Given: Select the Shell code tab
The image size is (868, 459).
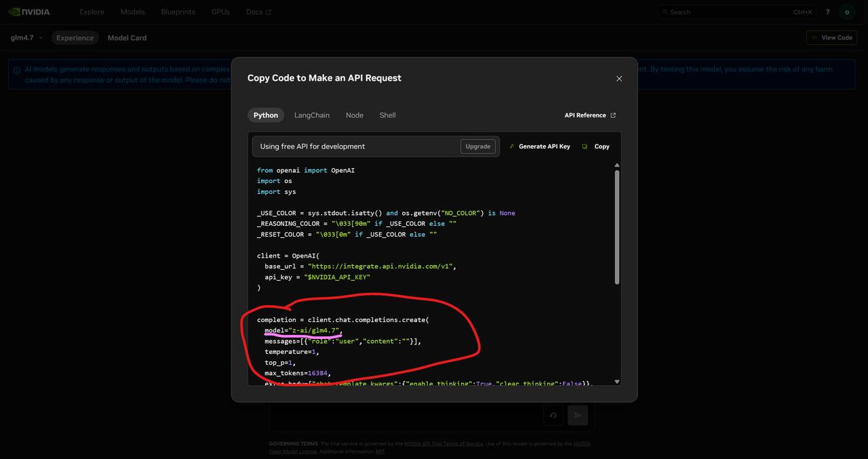Looking at the screenshot, I should 388,115.
